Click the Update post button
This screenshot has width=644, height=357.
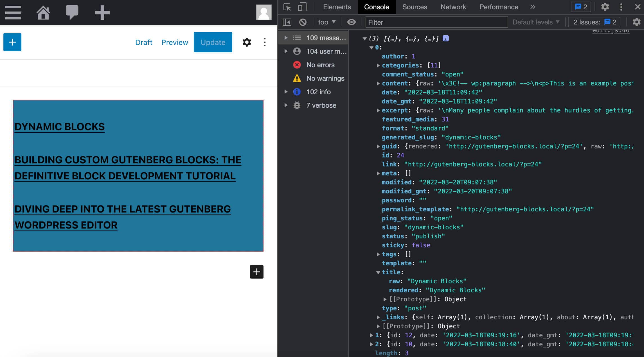213,42
